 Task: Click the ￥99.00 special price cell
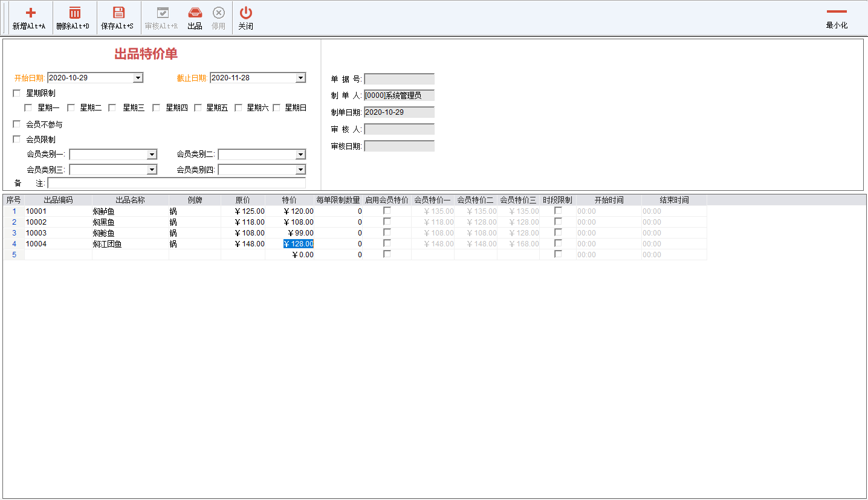pyautogui.click(x=290, y=233)
